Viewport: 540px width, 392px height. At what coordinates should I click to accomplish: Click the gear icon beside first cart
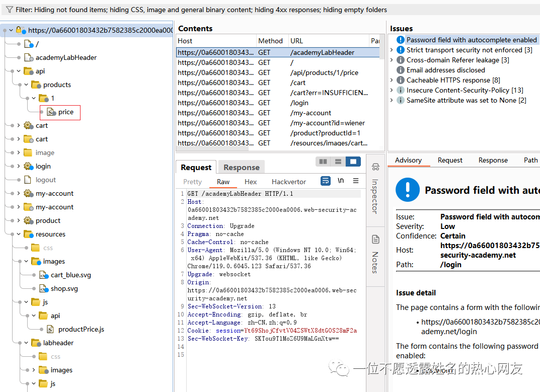(x=28, y=125)
